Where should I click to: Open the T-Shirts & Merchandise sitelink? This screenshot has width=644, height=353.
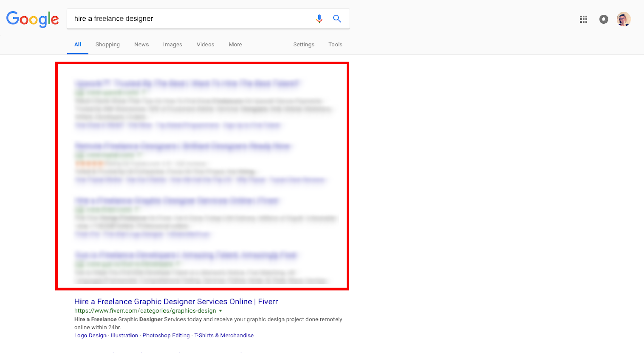click(x=224, y=335)
